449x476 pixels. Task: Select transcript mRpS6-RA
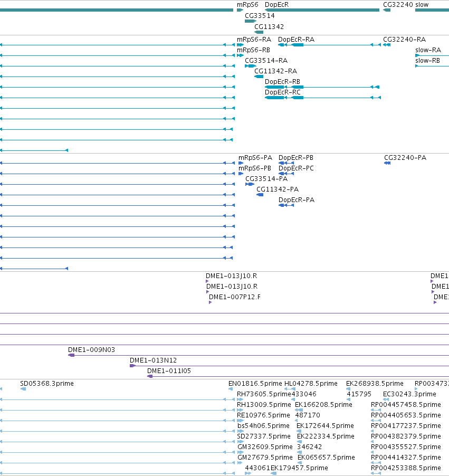coord(254,40)
